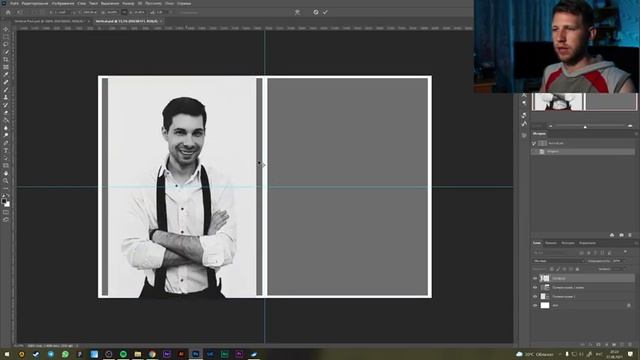Select the Eyedropper tool
Viewport: 640px width, 360px height.
(x=6, y=75)
